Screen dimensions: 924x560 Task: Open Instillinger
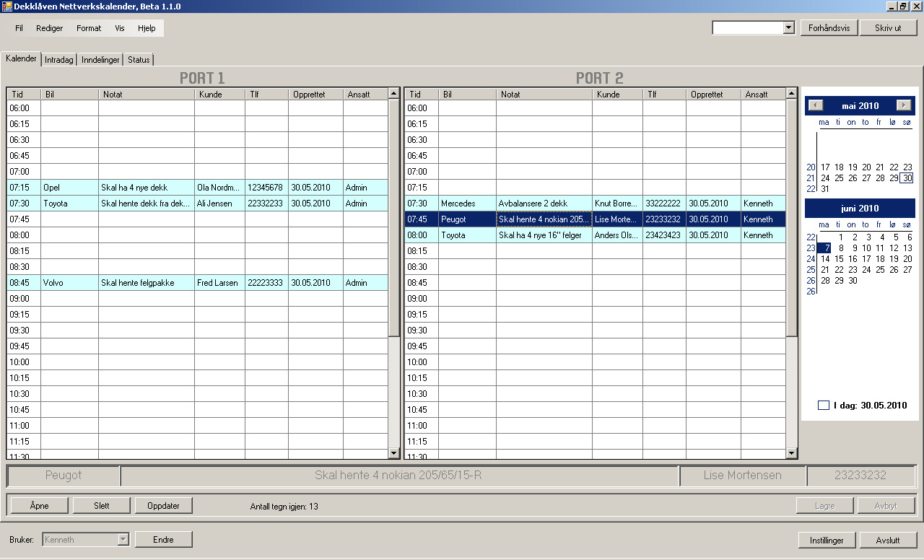coord(827,540)
